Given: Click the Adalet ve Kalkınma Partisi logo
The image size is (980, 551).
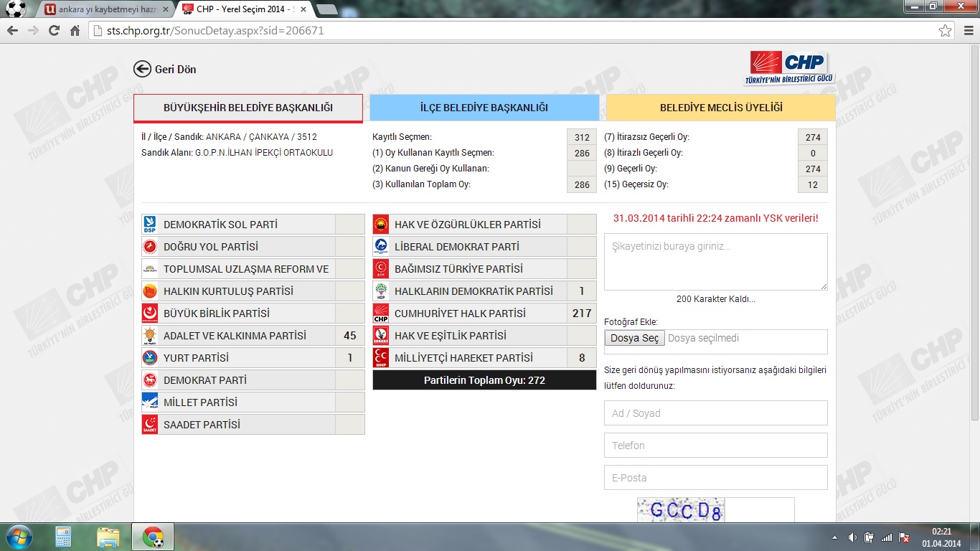Looking at the screenshot, I should tap(150, 336).
